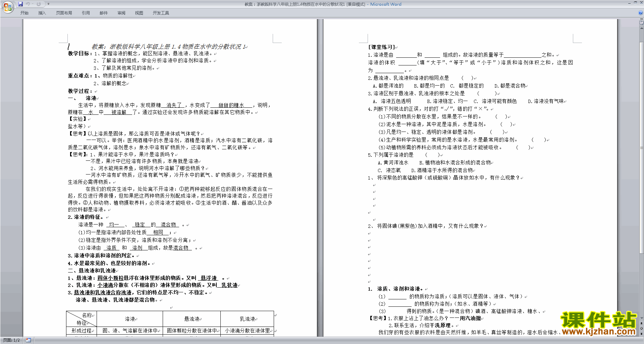Click the 4. 水是最常见的 heading line
Viewport: 644px width, 344px height.
pos(109,263)
